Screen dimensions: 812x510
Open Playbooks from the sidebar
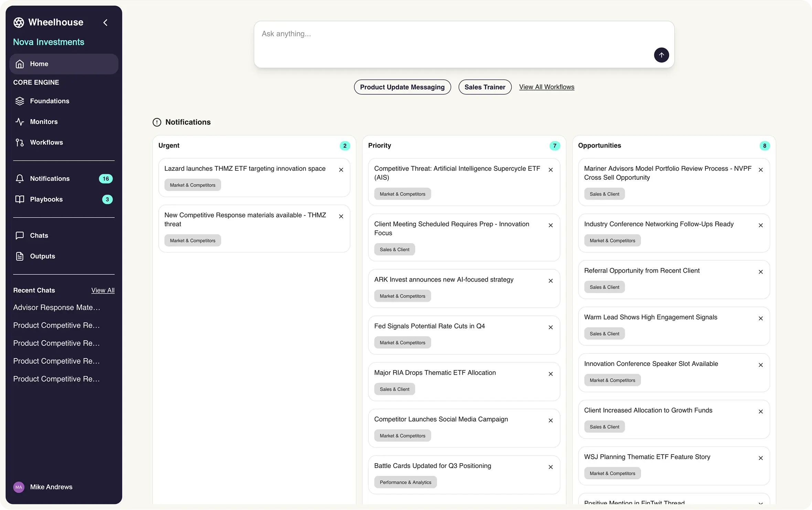(x=46, y=199)
